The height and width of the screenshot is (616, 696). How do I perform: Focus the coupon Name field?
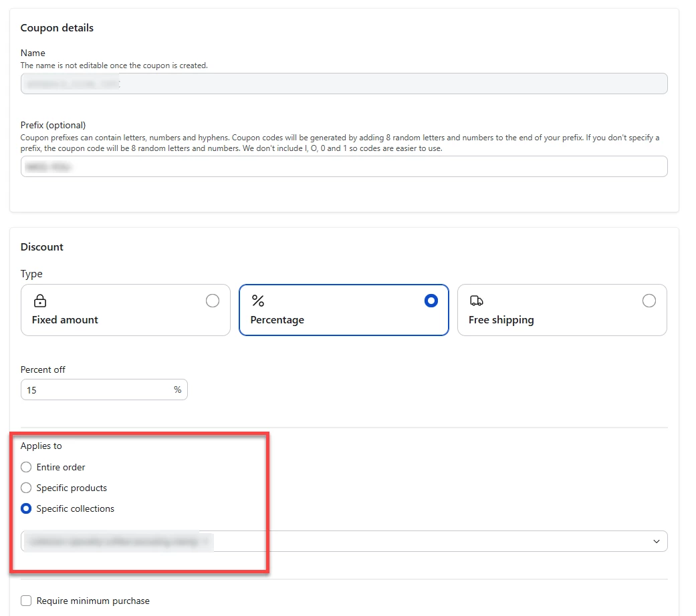click(x=344, y=84)
